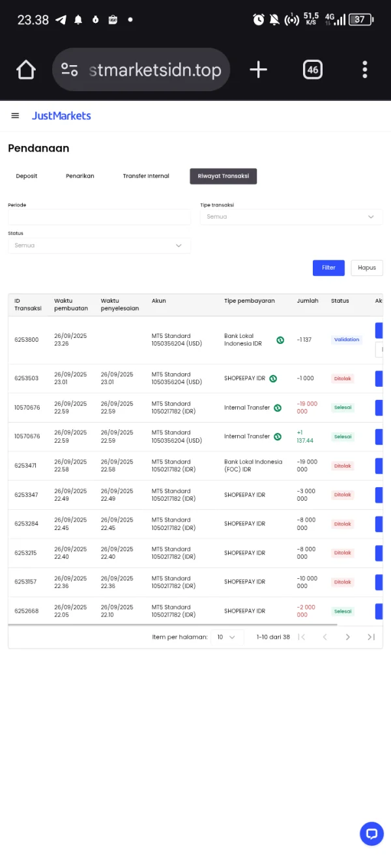Expand the Status Semua dropdown
Screen dimensions: 391x868
click(x=99, y=245)
